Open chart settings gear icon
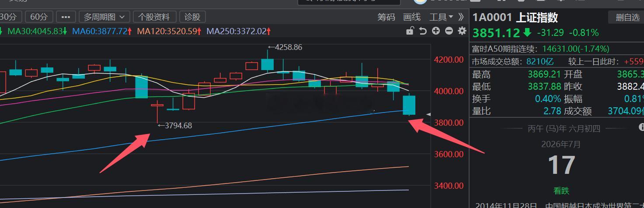This screenshot has height=208, width=644. [x=462, y=31]
